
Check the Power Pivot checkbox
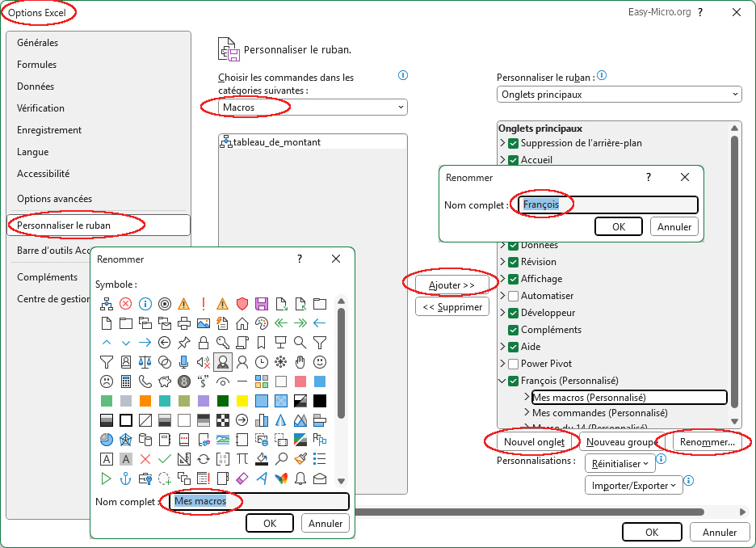coord(513,364)
